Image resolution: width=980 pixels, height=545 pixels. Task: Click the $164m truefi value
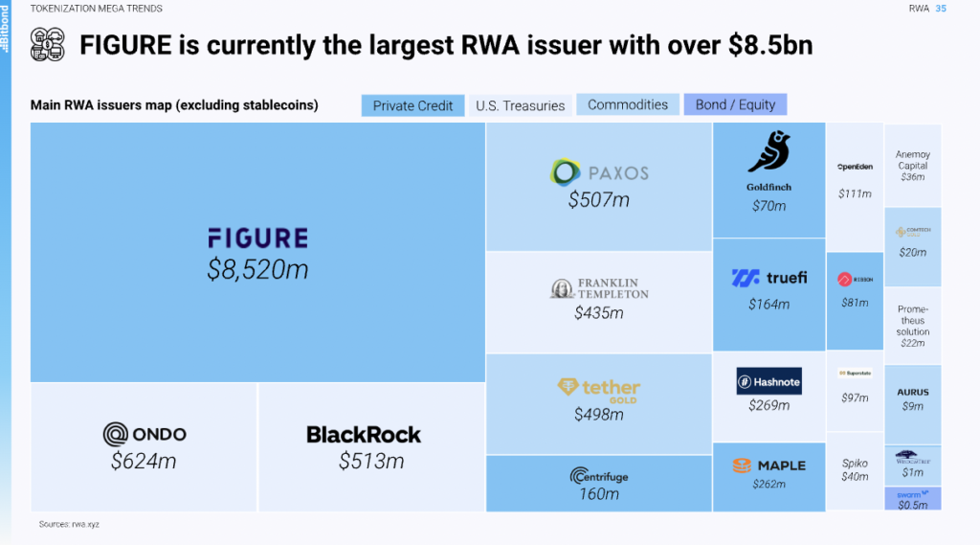pyautogui.click(x=768, y=305)
